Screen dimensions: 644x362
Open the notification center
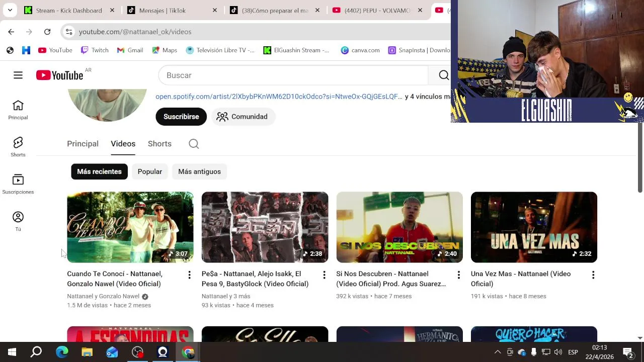[x=628, y=352]
